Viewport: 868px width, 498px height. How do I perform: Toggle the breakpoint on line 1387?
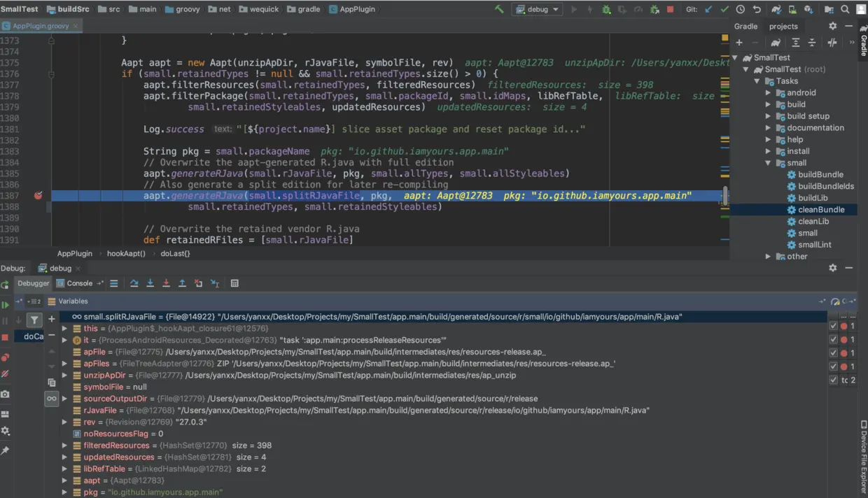pos(38,196)
